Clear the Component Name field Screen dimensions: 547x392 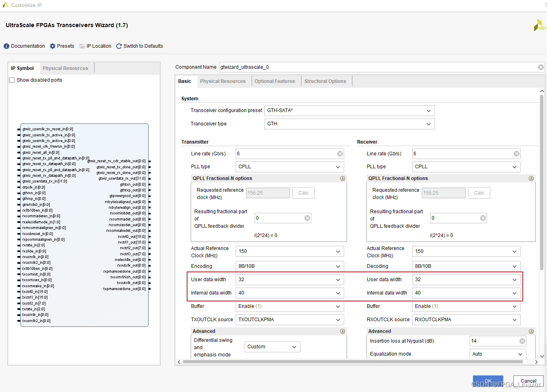pos(541,67)
